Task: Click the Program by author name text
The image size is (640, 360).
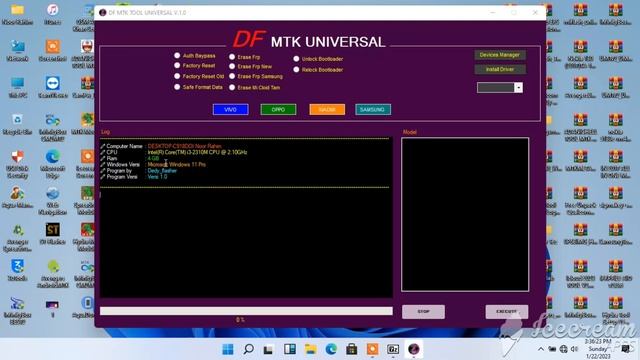Action: (x=162, y=171)
